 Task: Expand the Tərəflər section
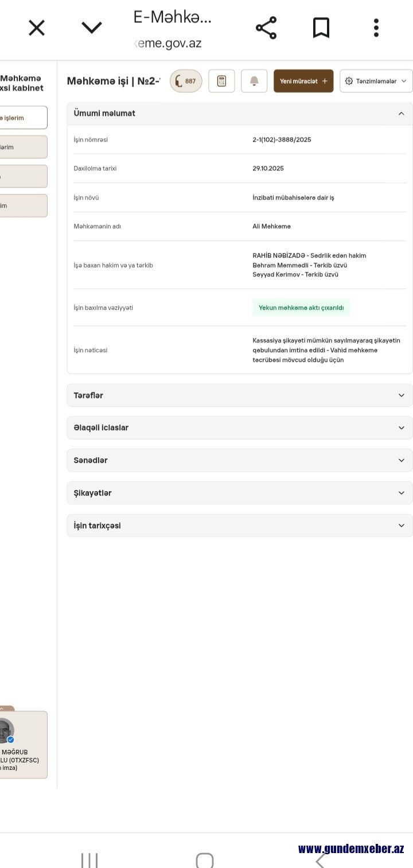(240, 395)
